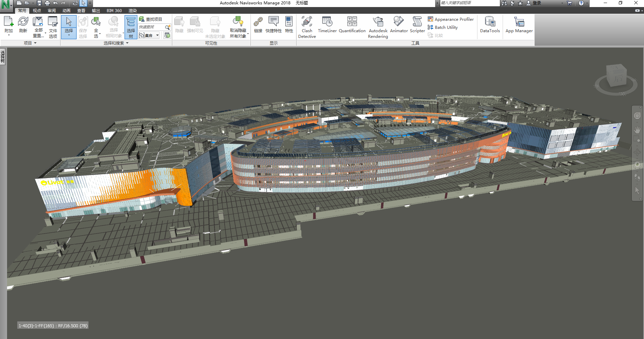Viewport: 644px width, 339px height.
Task: Click the Refresh (刷新) tool
Action: pyautogui.click(x=23, y=24)
